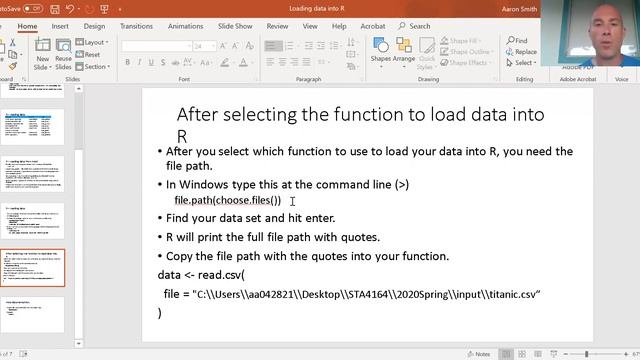640x360 pixels.
Task: Click the slide title 'After selecting the function'
Action: coord(360,124)
